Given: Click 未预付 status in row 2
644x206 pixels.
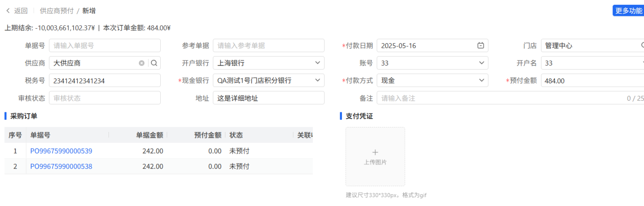Looking at the screenshot, I should 239,166.
